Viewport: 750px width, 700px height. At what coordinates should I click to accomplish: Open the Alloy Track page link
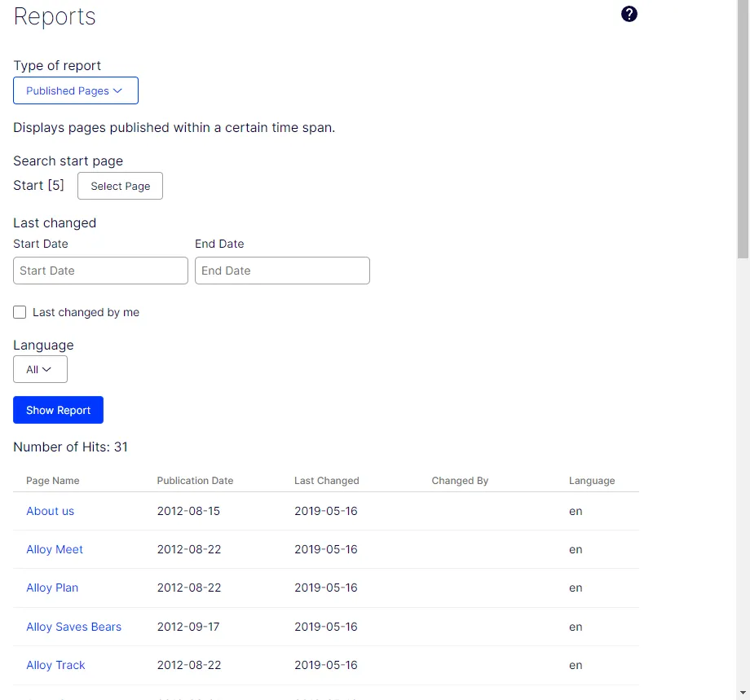(x=55, y=665)
